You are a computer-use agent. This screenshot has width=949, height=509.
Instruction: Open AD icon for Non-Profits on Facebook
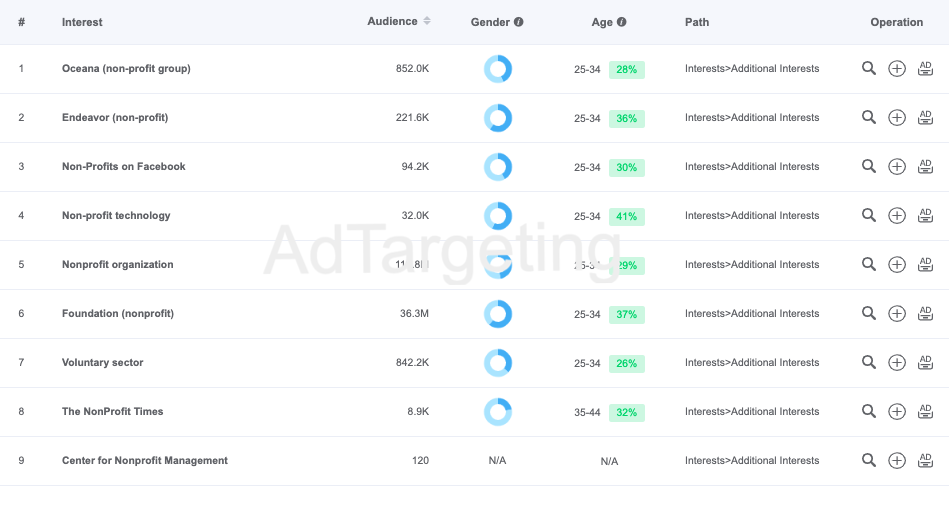click(x=925, y=166)
